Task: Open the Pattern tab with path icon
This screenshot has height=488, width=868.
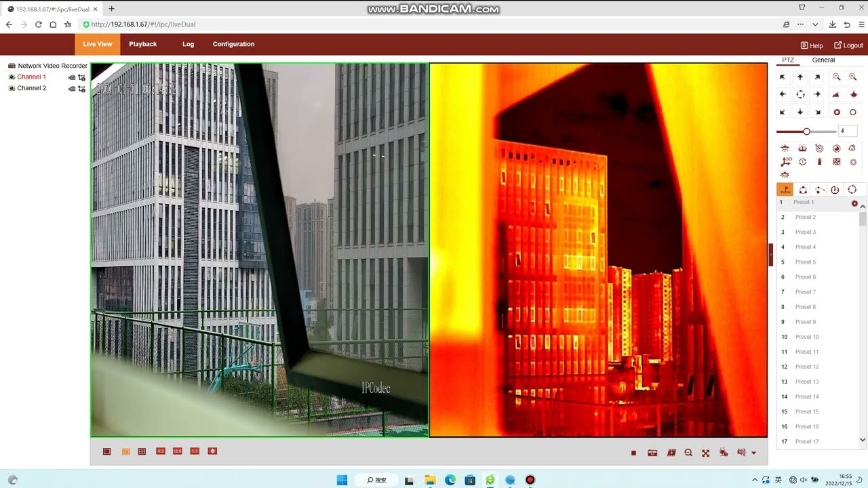Action: pyautogui.click(x=819, y=190)
